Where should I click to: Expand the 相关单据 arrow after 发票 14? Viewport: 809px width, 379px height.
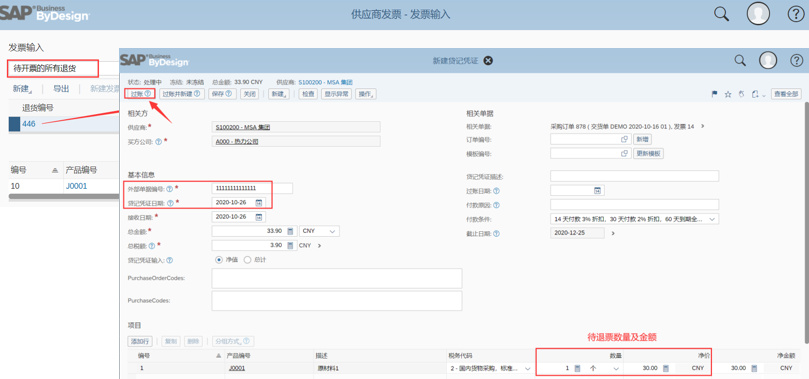[702, 126]
